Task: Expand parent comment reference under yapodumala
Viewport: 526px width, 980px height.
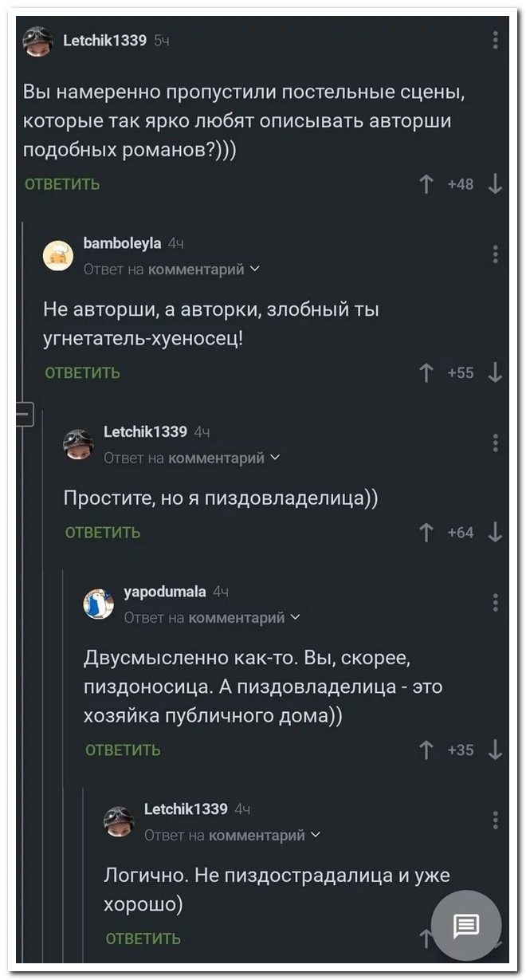Action: pyautogui.click(x=295, y=617)
